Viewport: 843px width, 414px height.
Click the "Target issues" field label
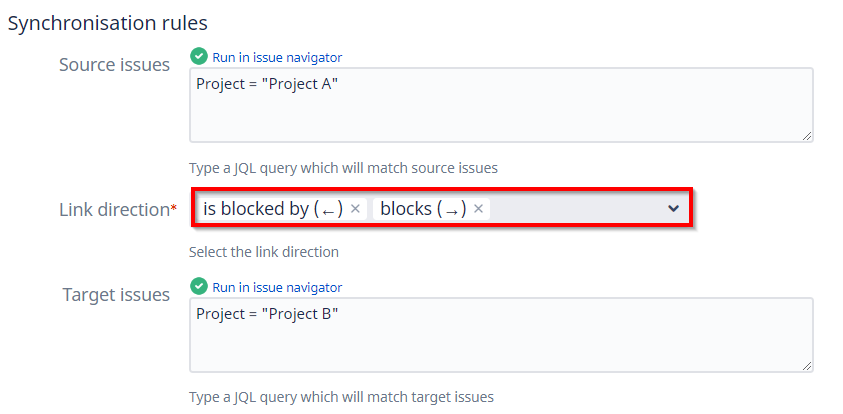pyautogui.click(x=116, y=295)
